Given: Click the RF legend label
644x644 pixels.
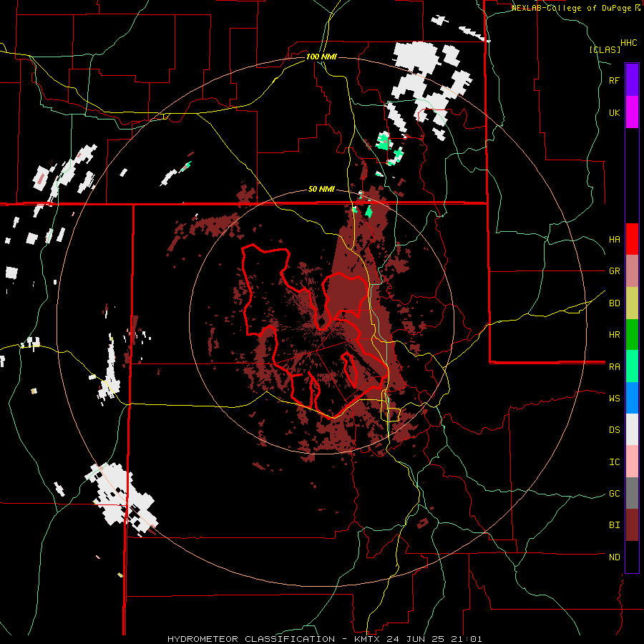Looking at the screenshot, I should tap(615, 80).
